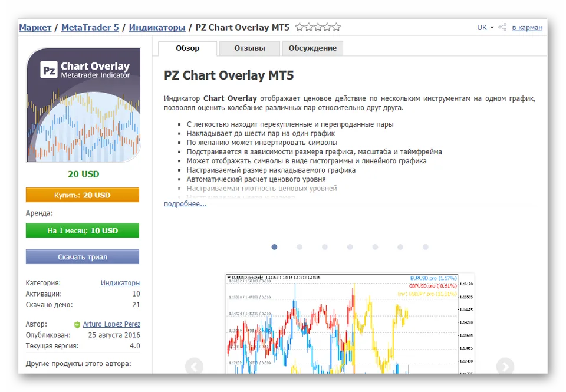Viewport: 566px width, 392px height.
Task: Open the Индикаторы breadcrumb link
Action: pos(157,28)
